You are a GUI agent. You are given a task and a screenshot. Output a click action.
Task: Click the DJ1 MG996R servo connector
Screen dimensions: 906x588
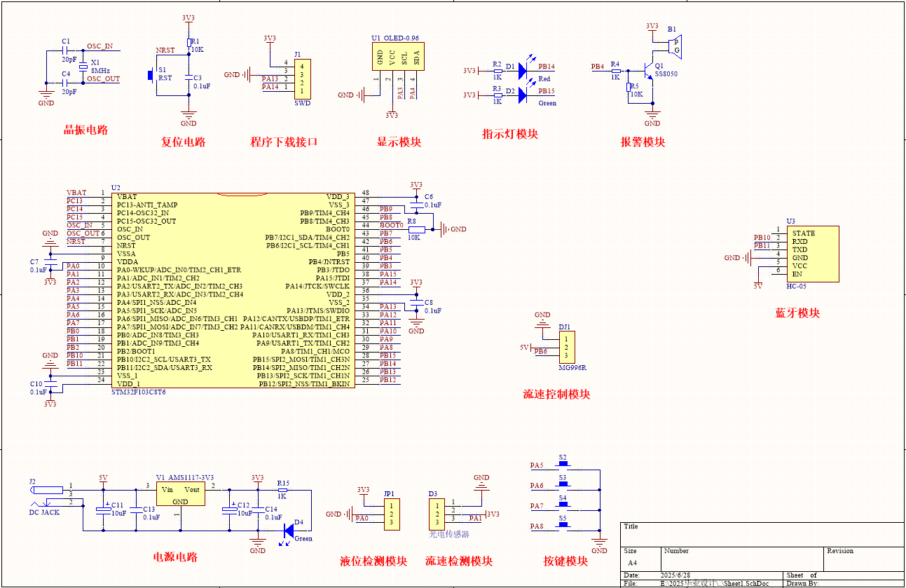click(568, 348)
